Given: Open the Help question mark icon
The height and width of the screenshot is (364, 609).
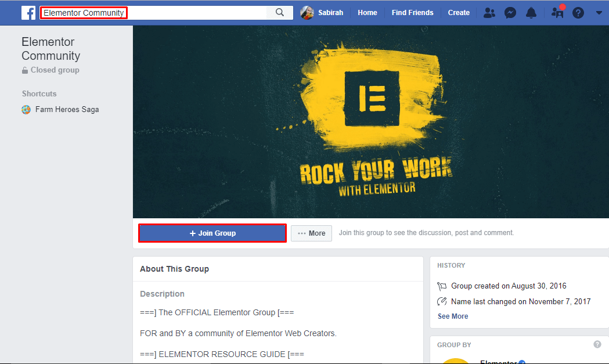Looking at the screenshot, I should [x=578, y=12].
